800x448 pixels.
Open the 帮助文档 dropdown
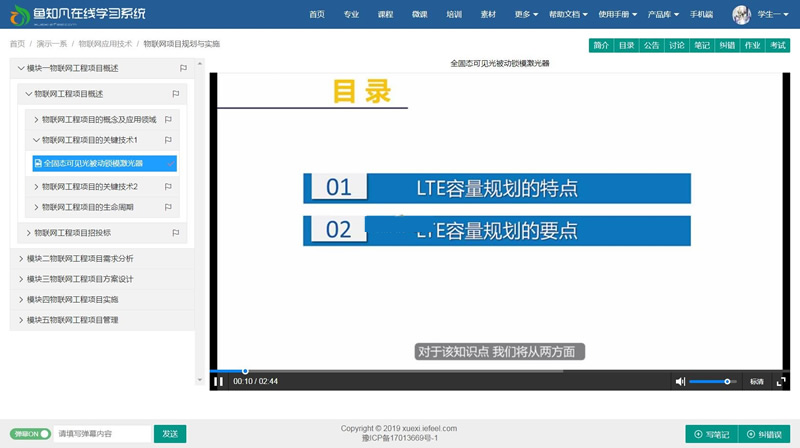(568, 14)
